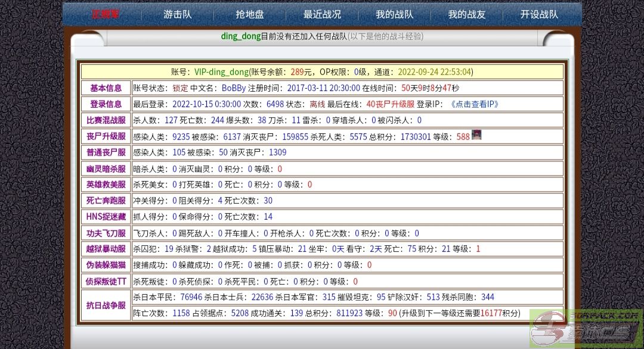Click the Chinese name BoBBy

tap(234, 88)
